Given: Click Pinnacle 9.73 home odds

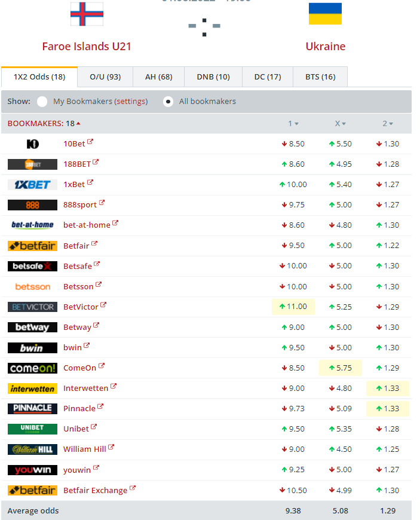Looking at the screenshot, I should [x=293, y=409].
